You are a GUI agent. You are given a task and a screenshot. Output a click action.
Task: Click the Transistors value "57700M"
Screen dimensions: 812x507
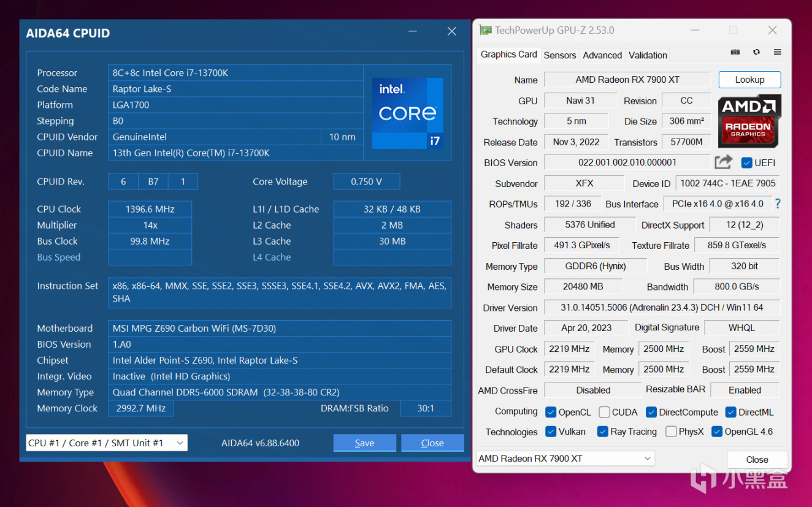click(x=686, y=142)
